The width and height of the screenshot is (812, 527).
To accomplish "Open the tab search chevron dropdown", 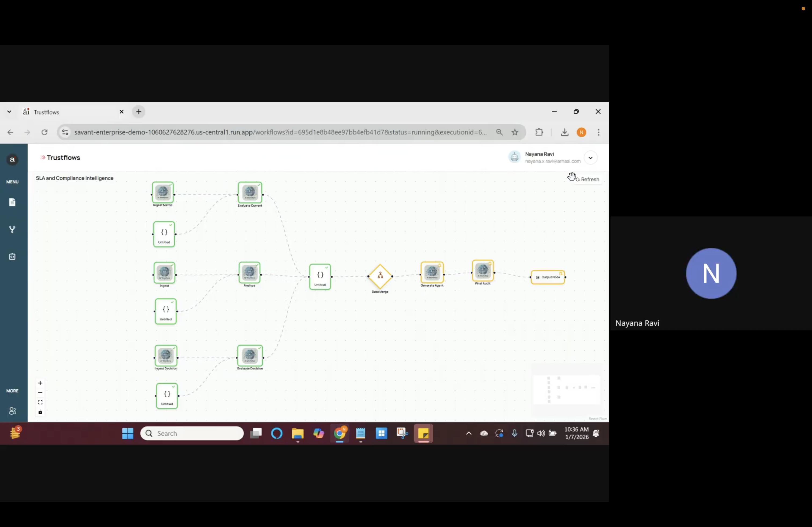I will [9, 112].
